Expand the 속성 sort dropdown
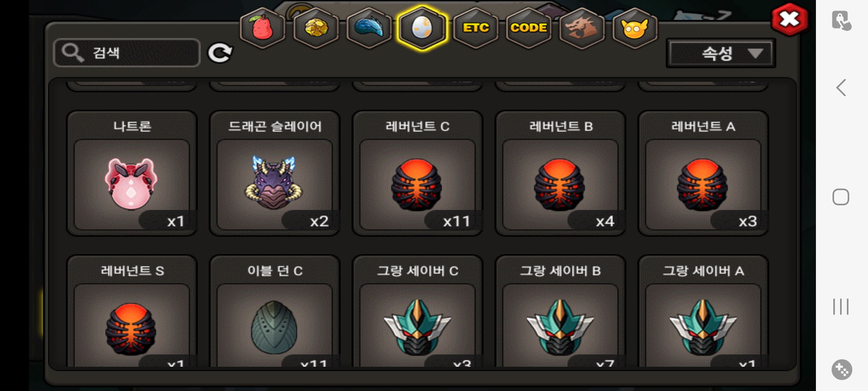Screen dimensions: 868x391 click(721, 53)
